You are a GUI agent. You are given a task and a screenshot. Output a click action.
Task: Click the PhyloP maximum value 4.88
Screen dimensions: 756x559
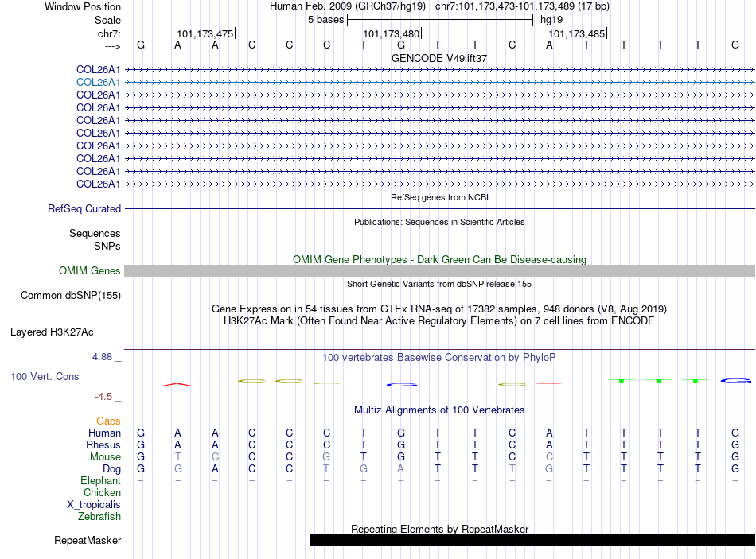tap(102, 357)
